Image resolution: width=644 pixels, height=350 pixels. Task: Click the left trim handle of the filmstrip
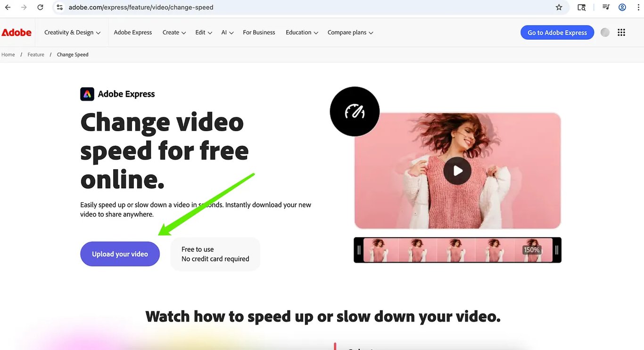tap(359, 250)
